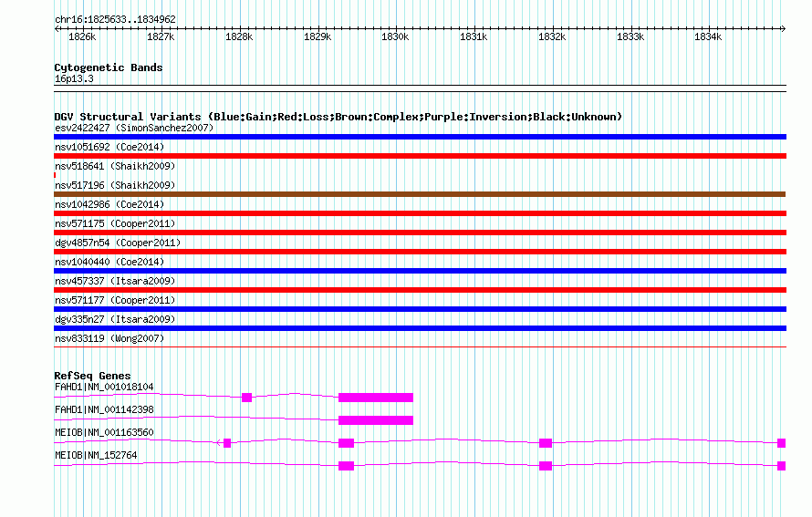Open the MEIOB|NM_001163560 transcript label
The height and width of the screenshot is (517, 812).
coord(104,432)
